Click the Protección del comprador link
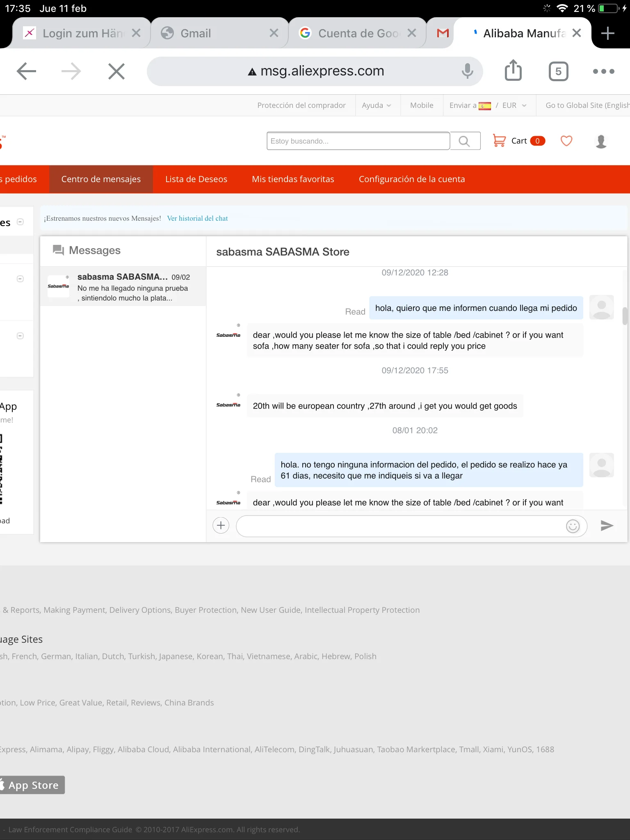This screenshot has height=840, width=630. point(301,105)
